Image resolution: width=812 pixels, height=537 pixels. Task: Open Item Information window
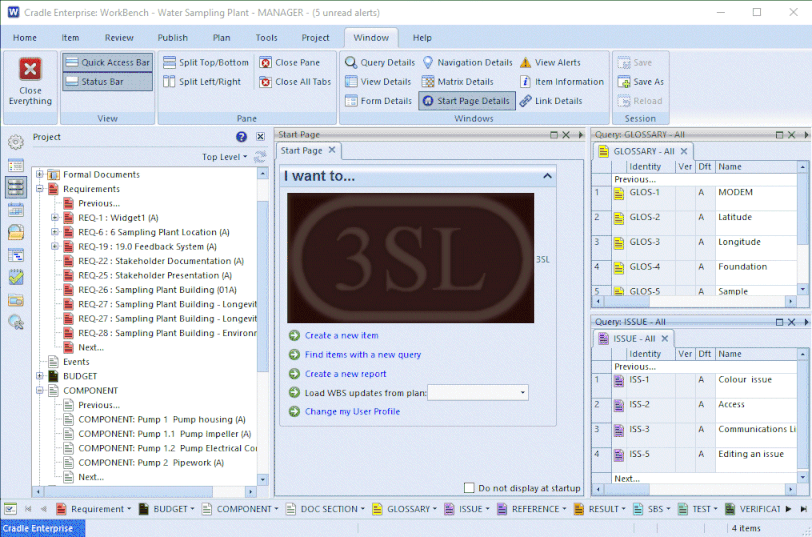coord(561,82)
